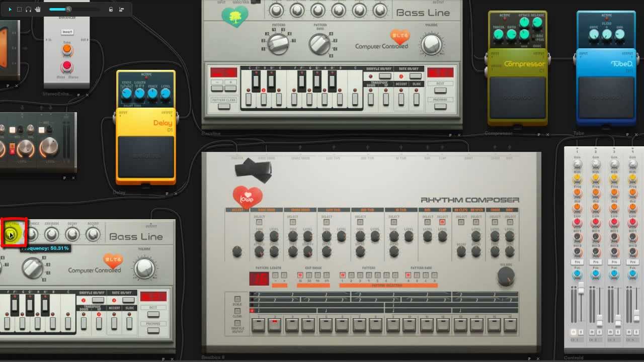Stomp the Tube pedal footswitch

click(x=606, y=98)
